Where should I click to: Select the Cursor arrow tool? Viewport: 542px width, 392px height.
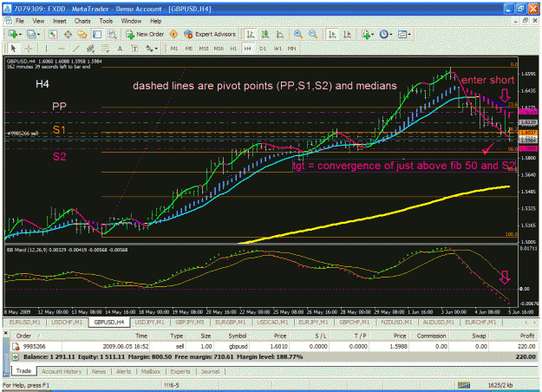[x=14, y=49]
